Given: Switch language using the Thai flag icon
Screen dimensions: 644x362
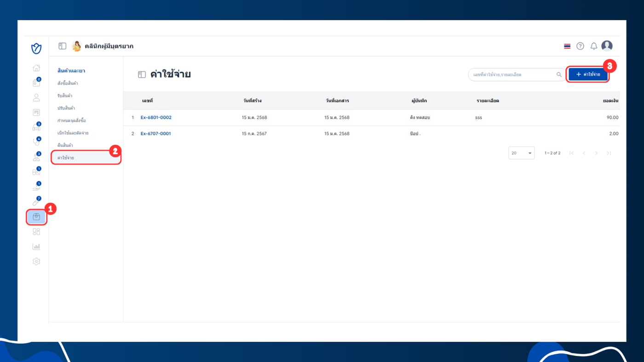Looking at the screenshot, I should (567, 46).
